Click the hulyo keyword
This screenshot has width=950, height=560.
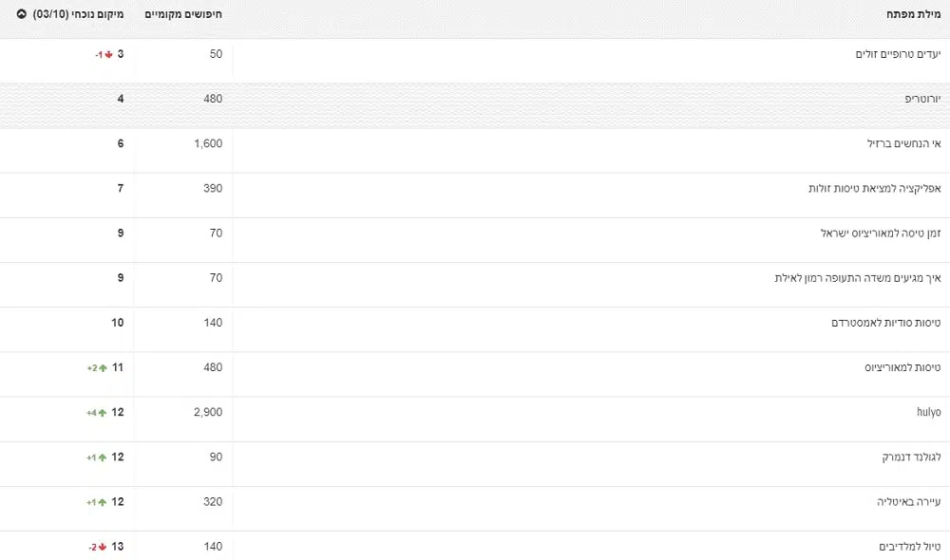(x=929, y=412)
